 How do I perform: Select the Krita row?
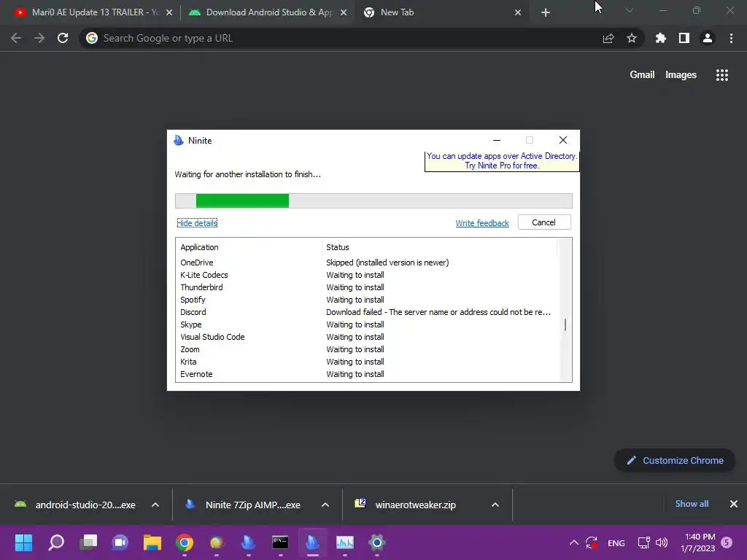(367, 362)
